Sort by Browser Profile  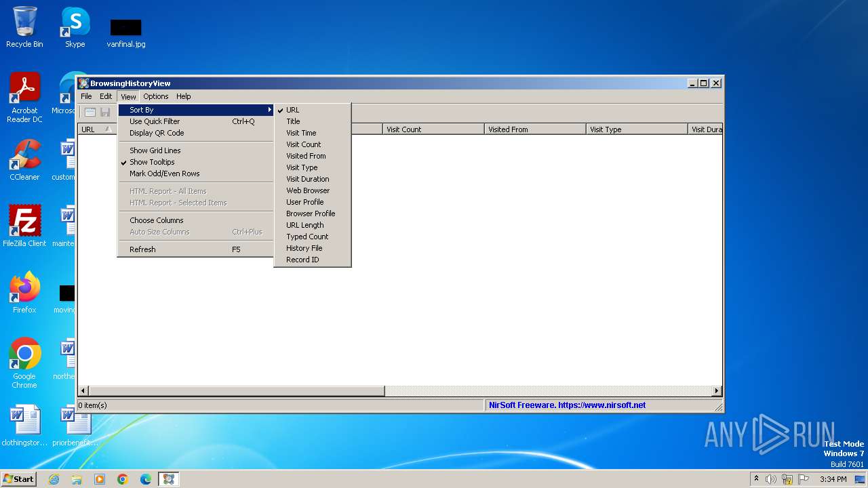coord(313,213)
